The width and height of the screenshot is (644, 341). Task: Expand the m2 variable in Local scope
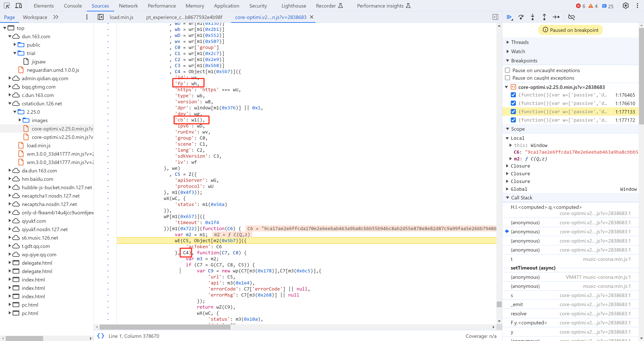pyautogui.click(x=511, y=158)
